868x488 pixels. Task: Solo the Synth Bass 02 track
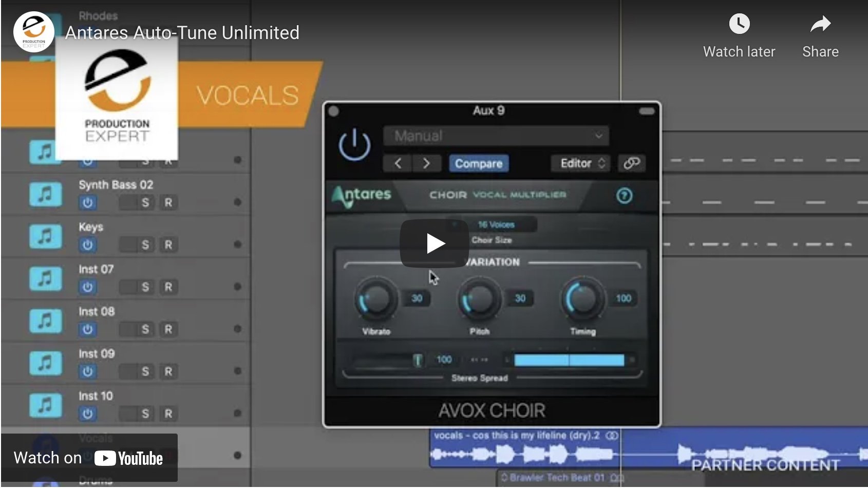(145, 202)
